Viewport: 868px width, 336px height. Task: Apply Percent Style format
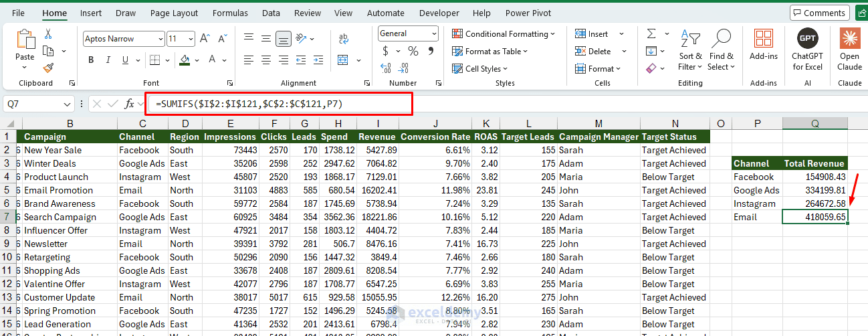pyautogui.click(x=413, y=51)
